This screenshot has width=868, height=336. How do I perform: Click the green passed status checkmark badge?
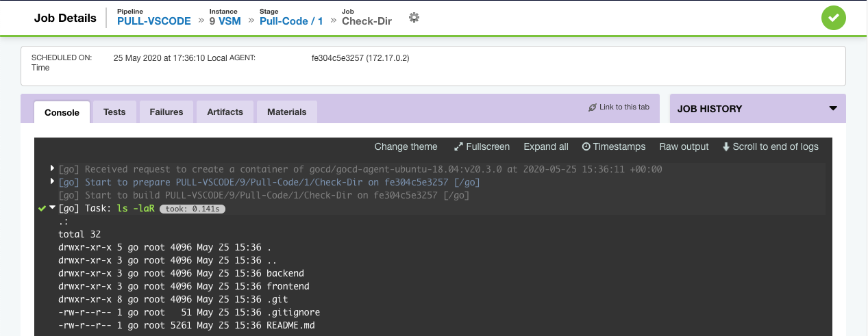[834, 18]
